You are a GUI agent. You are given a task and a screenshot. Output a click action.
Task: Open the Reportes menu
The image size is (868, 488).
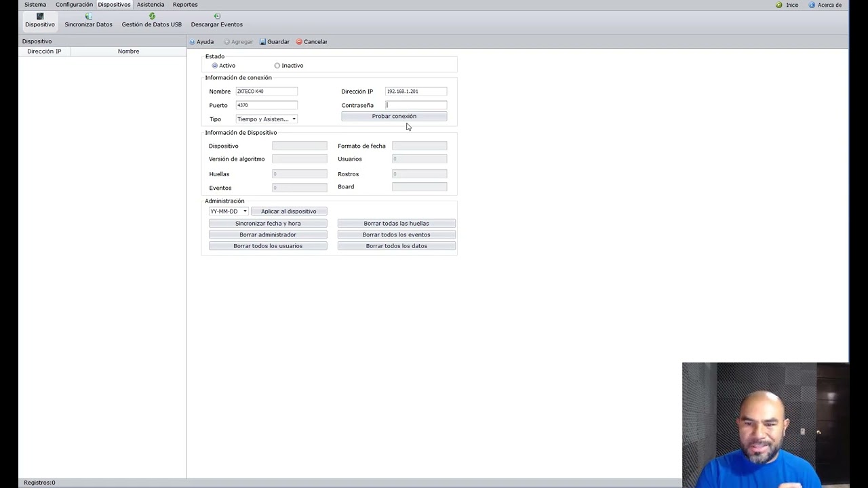coord(185,5)
